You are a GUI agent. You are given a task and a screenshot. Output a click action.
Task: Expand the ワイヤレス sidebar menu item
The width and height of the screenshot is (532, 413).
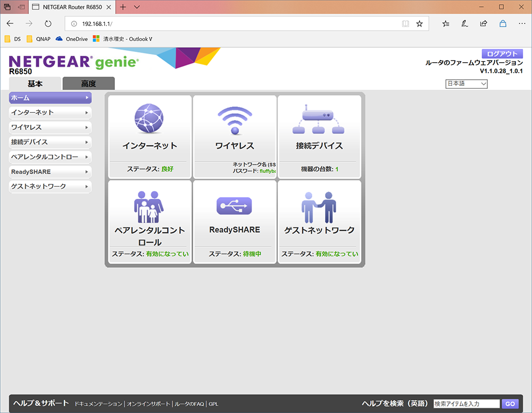point(50,128)
